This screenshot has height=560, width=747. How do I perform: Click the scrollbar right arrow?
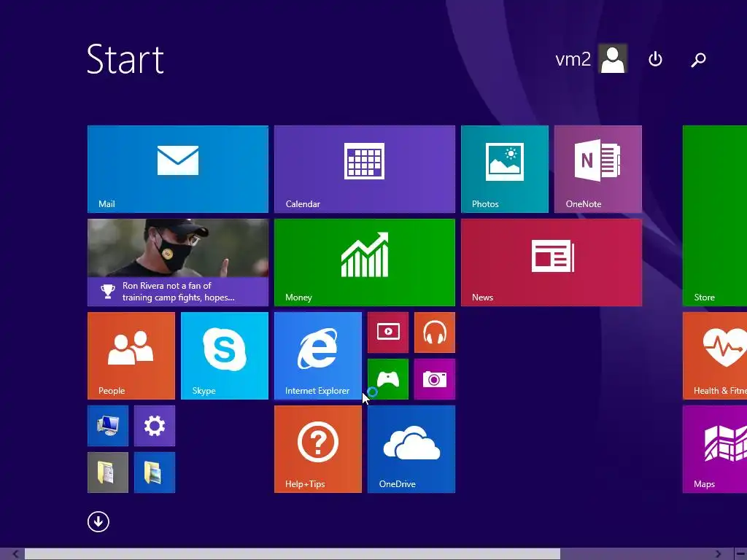[x=718, y=554]
